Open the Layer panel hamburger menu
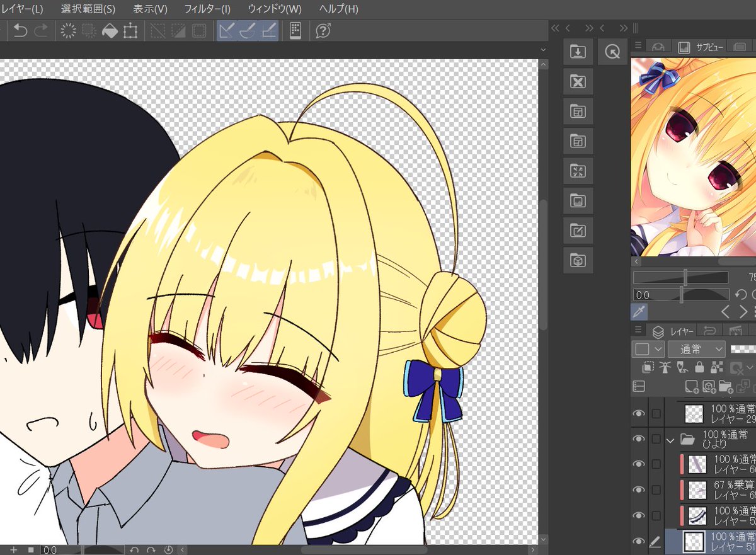 (x=638, y=331)
